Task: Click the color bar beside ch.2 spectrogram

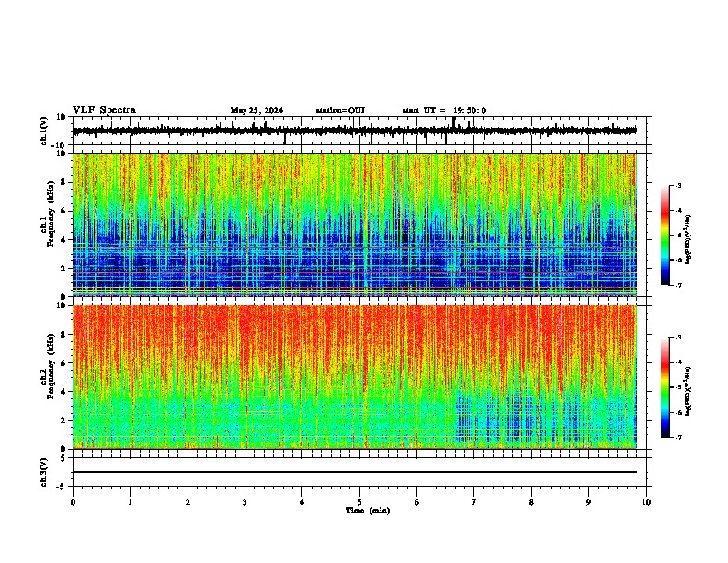Action: [665, 387]
